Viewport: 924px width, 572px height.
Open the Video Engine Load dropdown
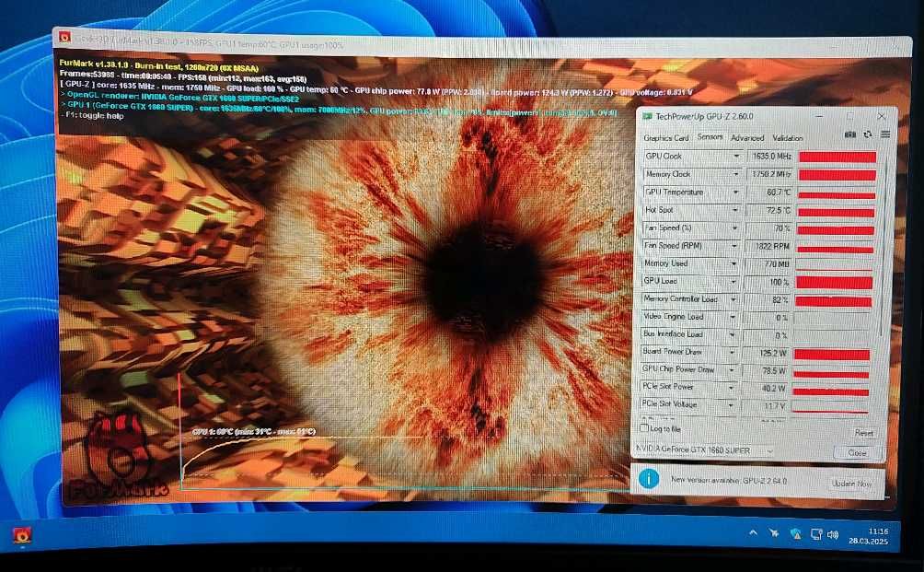733,317
